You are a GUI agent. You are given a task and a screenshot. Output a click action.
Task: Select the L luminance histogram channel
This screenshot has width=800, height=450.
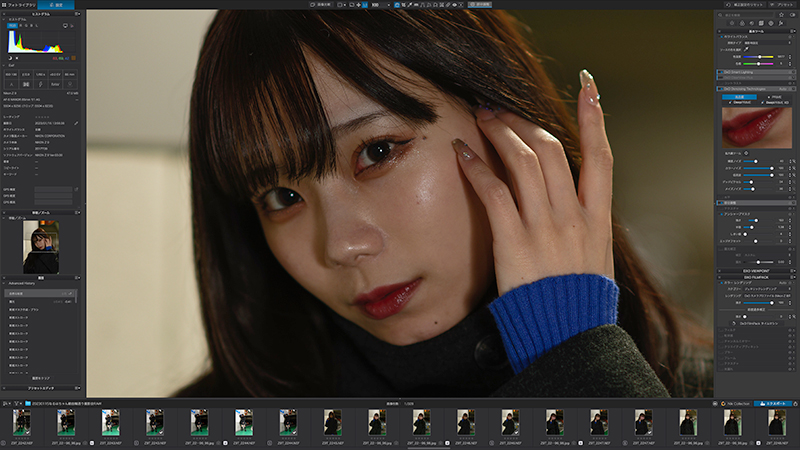(37, 26)
